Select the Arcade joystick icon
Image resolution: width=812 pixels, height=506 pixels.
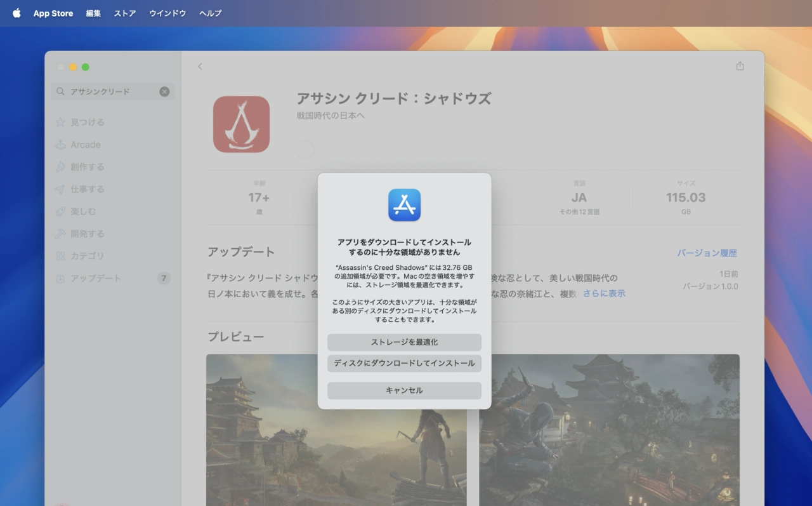pos(60,145)
